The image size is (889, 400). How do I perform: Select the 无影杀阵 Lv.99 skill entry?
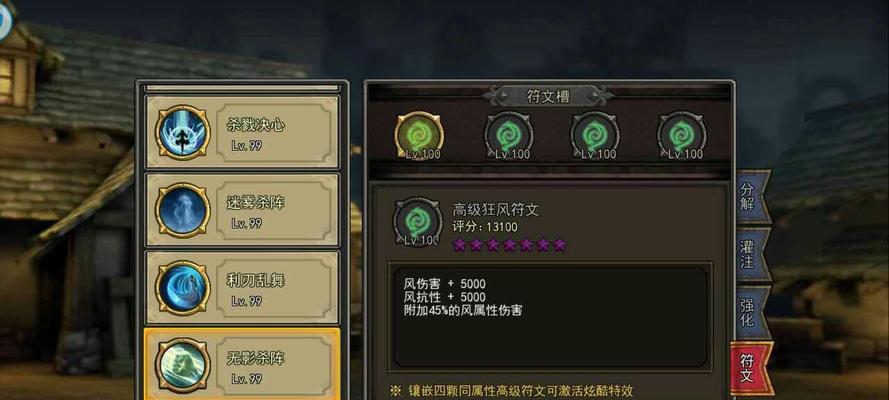tap(243, 364)
